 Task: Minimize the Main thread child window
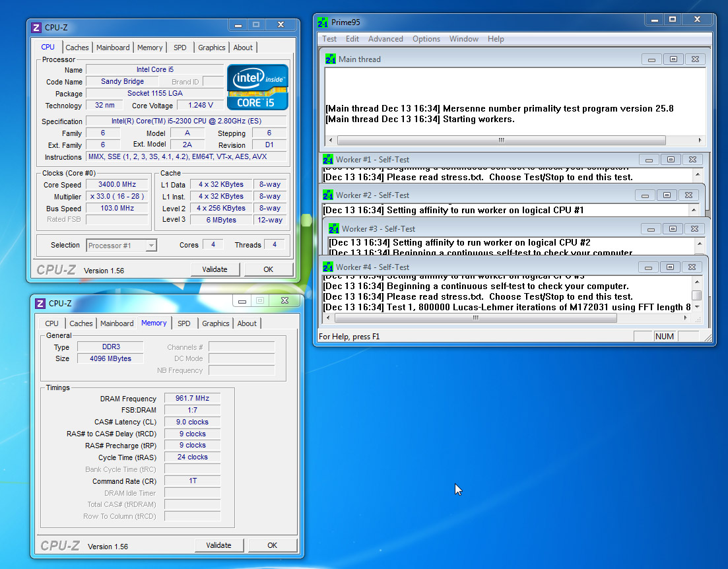pyautogui.click(x=651, y=59)
